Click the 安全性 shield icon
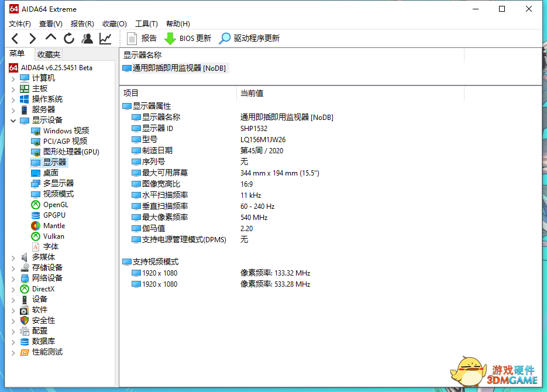This screenshot has width=547, height=392. 25,321
